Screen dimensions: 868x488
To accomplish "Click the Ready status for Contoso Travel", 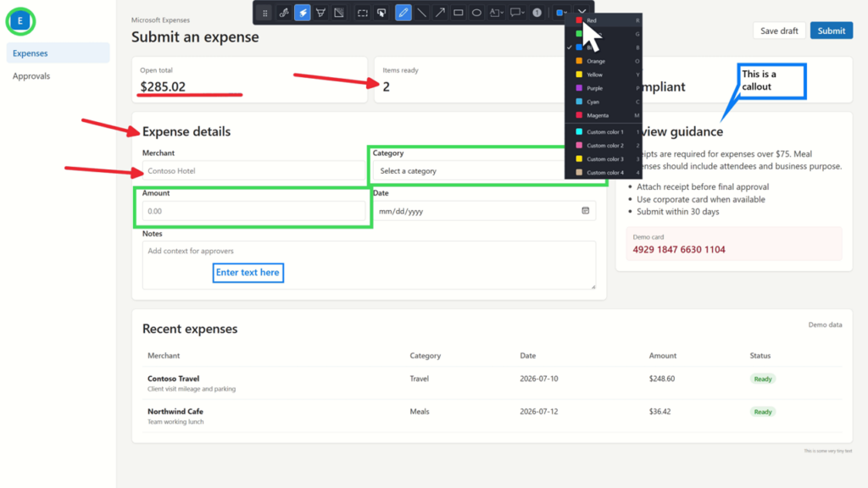I will click(763, 379).
